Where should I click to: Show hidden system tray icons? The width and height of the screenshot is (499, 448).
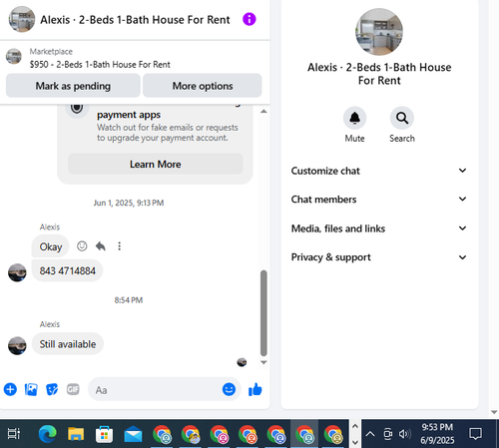(x=370, y=434)
